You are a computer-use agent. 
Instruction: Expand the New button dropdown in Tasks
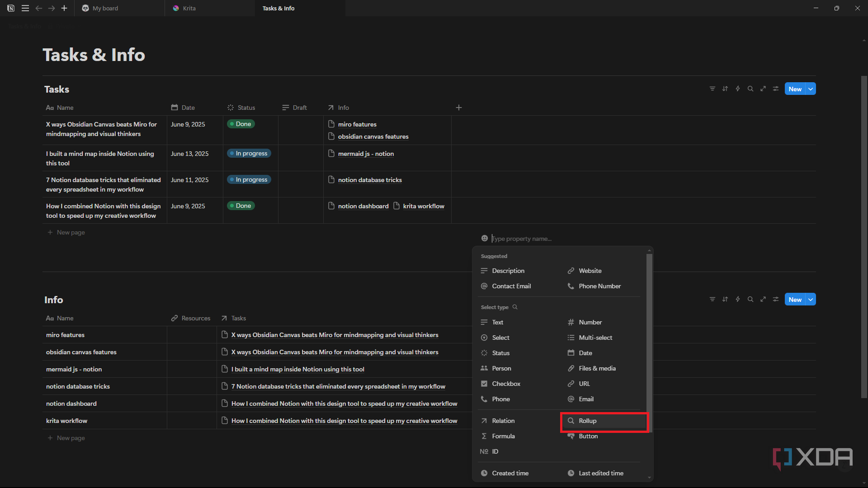click(811, 89)
